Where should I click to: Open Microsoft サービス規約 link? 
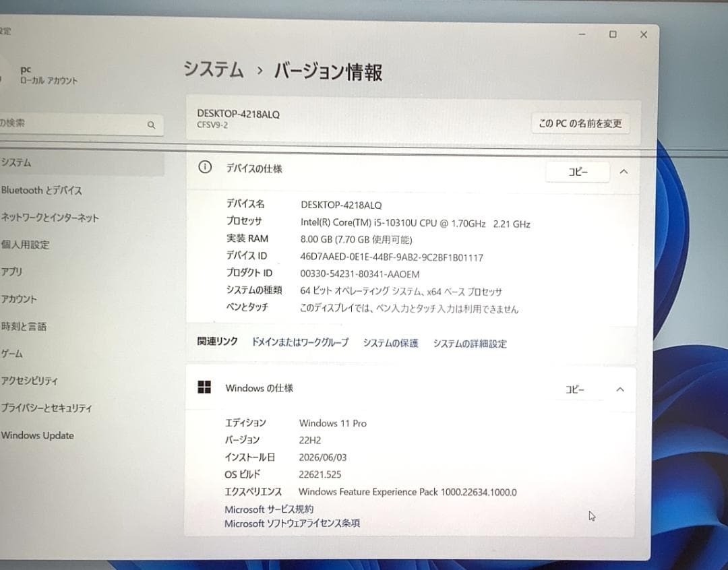[x=269, y=509]
